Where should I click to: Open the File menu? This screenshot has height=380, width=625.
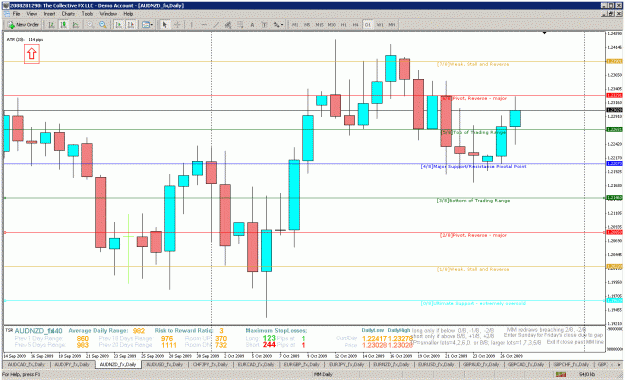(16, 14)
